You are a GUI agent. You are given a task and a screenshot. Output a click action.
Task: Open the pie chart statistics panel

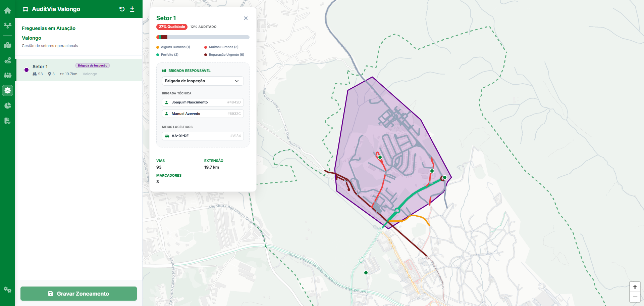click(x=7, y=105)
